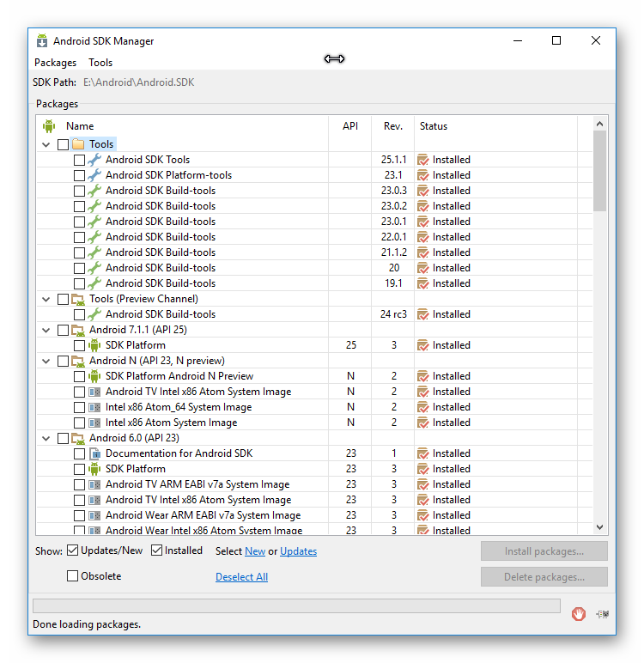Click wrench icon of Build-tools 22.0.1
The image size is (644, 663).
[94, 237]
